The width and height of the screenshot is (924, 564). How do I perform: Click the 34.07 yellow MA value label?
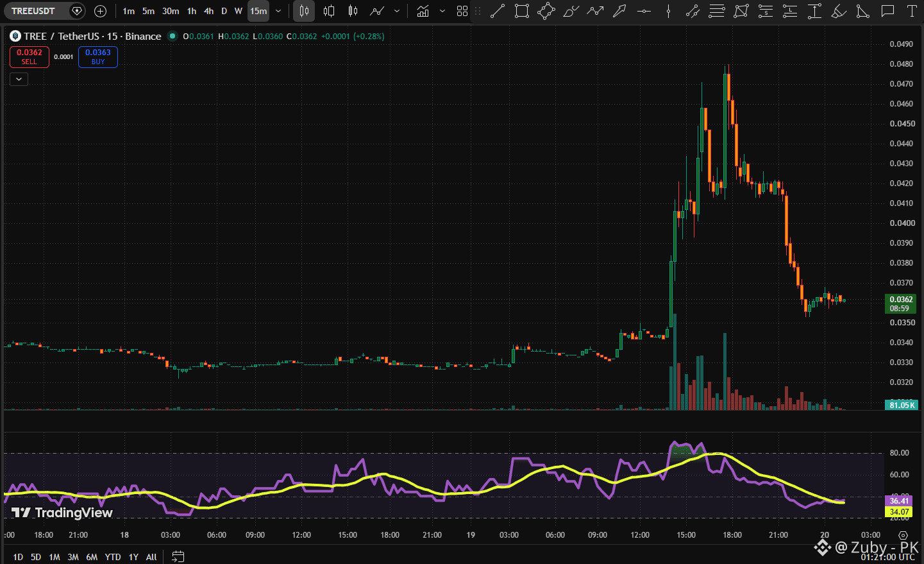coord(899,512)
